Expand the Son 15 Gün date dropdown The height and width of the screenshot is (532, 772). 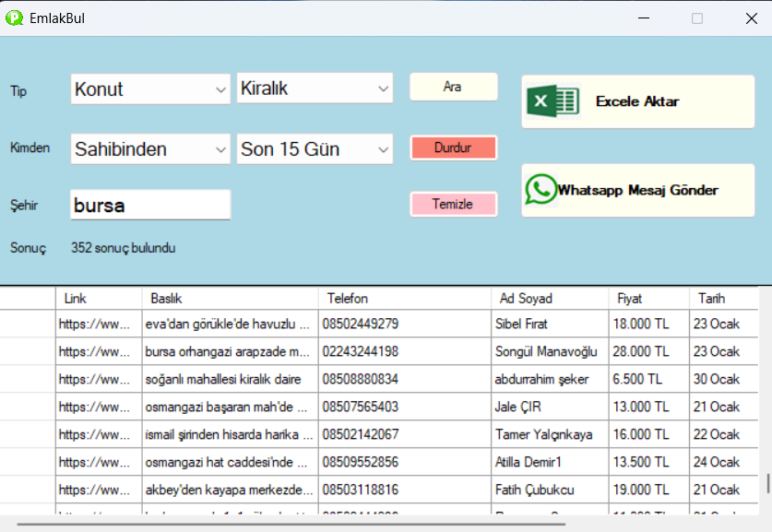point(315,149)
